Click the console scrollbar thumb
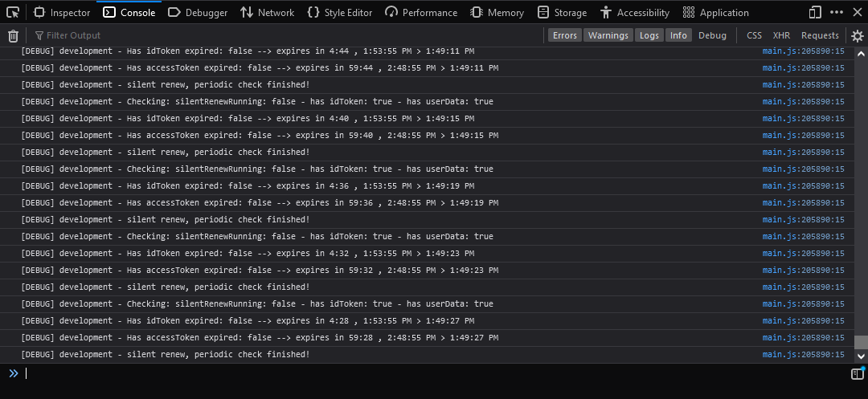Screen dimensions: 868x399 pos(860,342)
